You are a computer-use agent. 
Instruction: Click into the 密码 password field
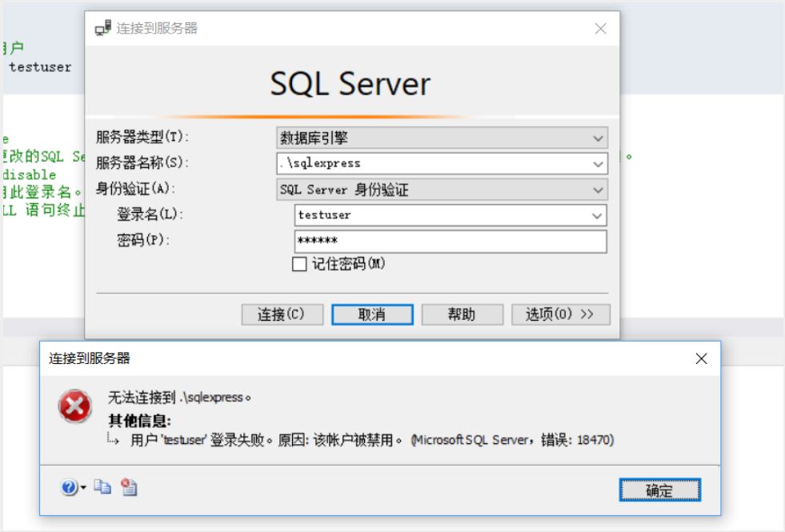(x=451, y=242)
